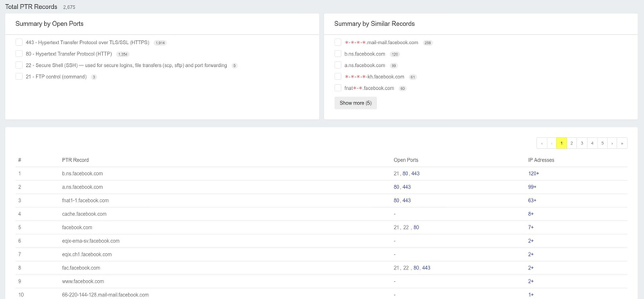Enable the fnat*-*.facebook.com checkbox
644x299 pixels.
tap(338, 87)
